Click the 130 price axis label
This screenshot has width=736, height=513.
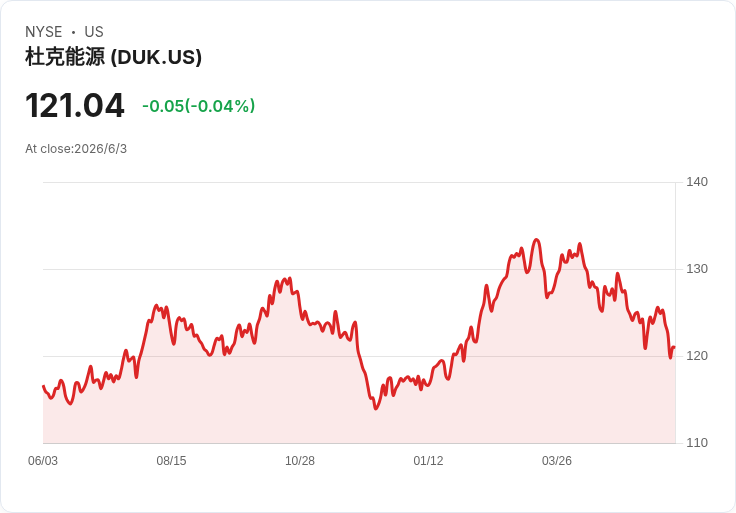[x=697, y=269]
